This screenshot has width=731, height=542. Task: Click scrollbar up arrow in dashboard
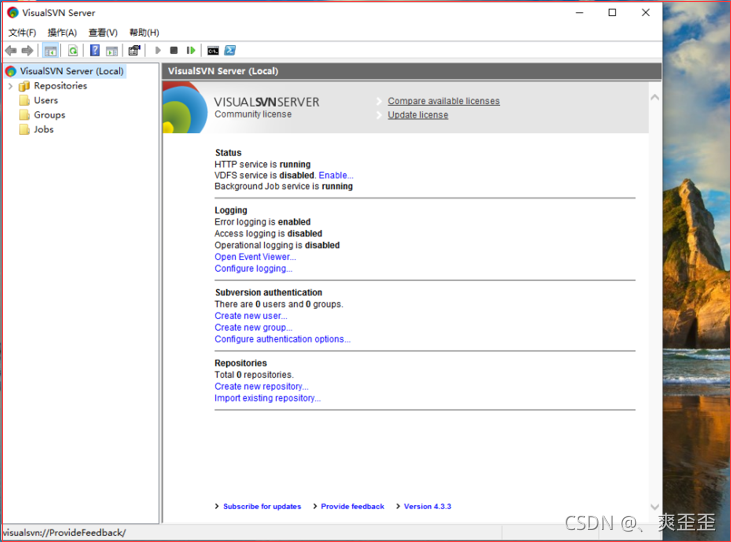point(655,97)
